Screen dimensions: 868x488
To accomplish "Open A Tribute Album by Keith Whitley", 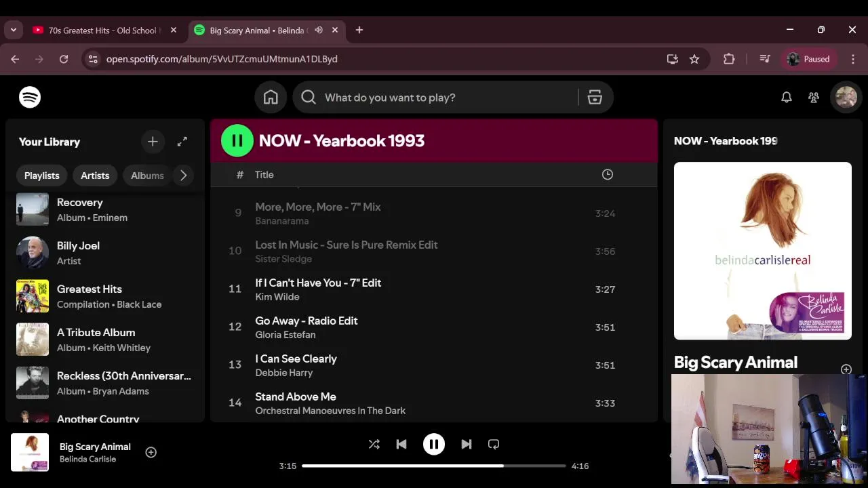I will point(106,340).
